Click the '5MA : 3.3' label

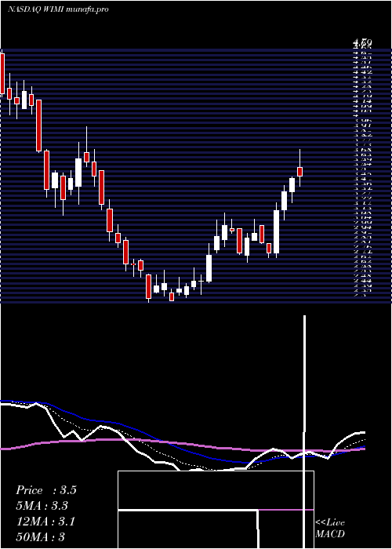point(42,506)
